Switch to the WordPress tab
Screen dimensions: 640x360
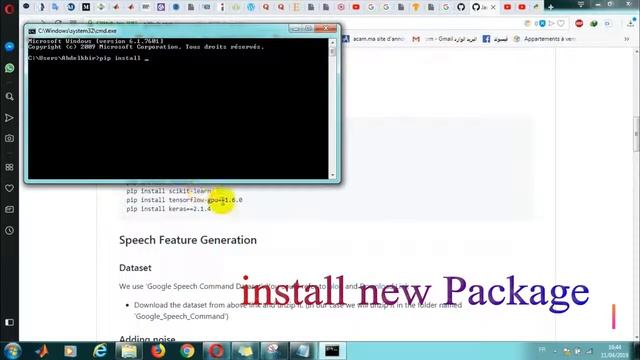[251, 7]
